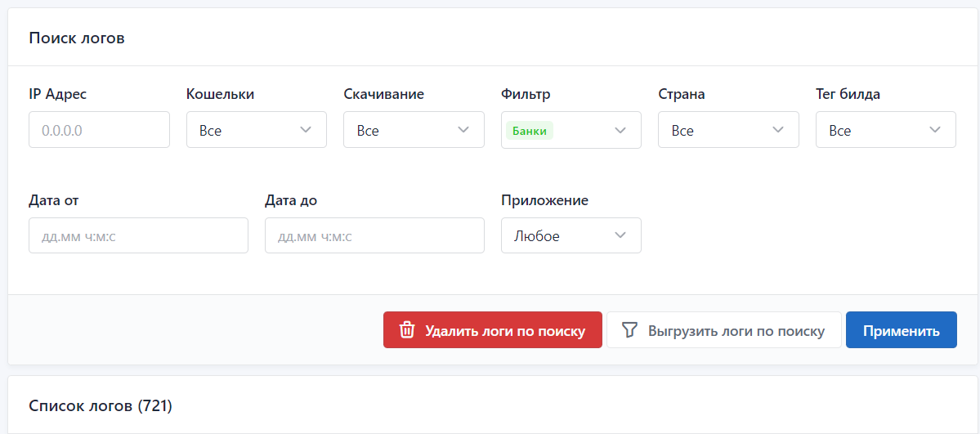Click the Дата от label

[54, 201]
